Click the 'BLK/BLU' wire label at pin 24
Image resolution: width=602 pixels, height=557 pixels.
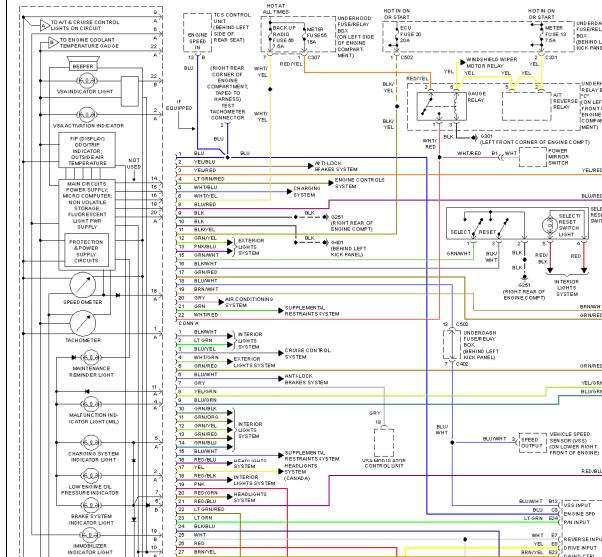pyautogui.click(x=205, y=526)
